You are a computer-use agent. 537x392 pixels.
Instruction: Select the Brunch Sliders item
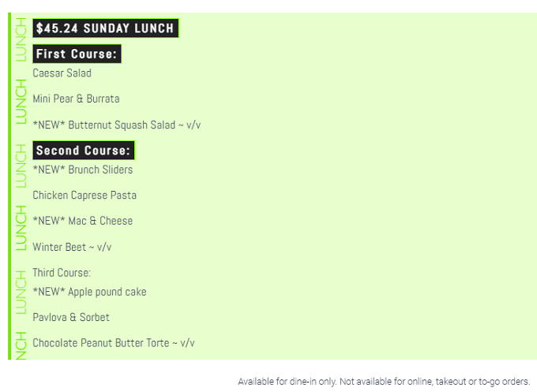[83, 170]
